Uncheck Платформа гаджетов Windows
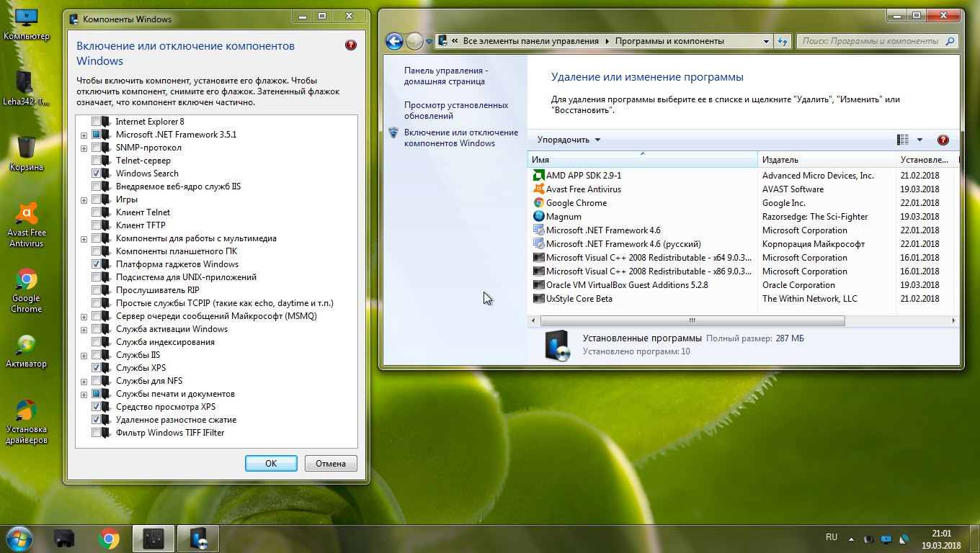This screenshot has height=553, width=980. (96, 264)
